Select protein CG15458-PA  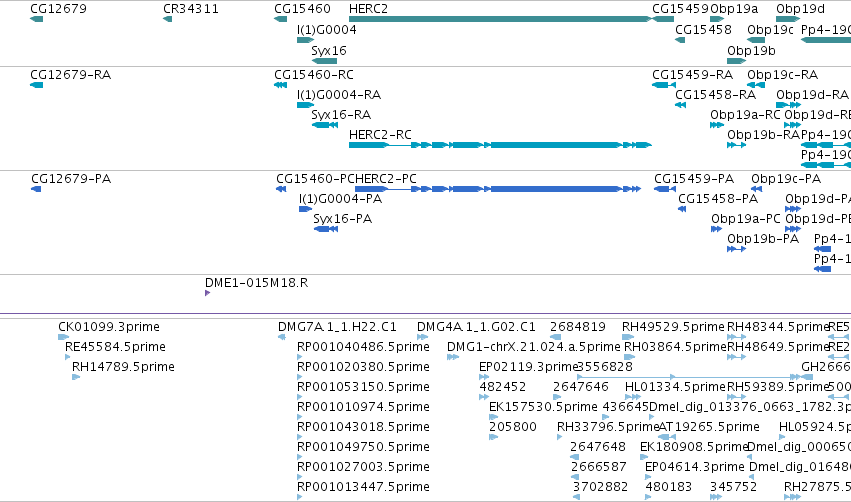717,199
